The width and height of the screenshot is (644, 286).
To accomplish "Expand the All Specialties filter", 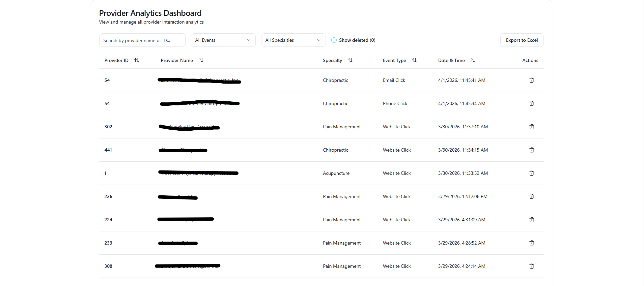I will 293,40.
